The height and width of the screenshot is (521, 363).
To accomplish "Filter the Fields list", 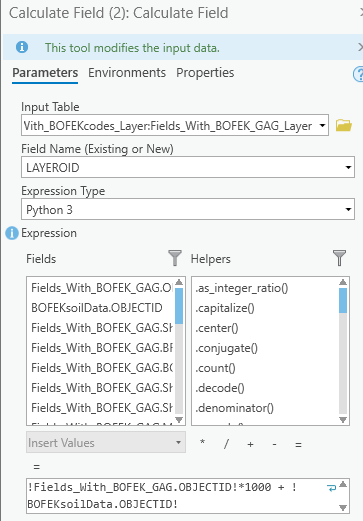I will [175, 258].
